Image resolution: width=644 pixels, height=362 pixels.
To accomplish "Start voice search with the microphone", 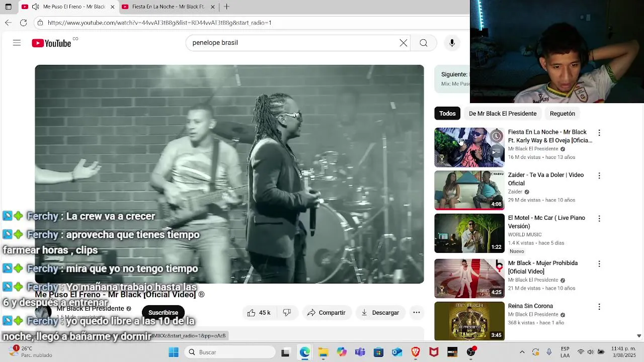I will pos(452,43).
